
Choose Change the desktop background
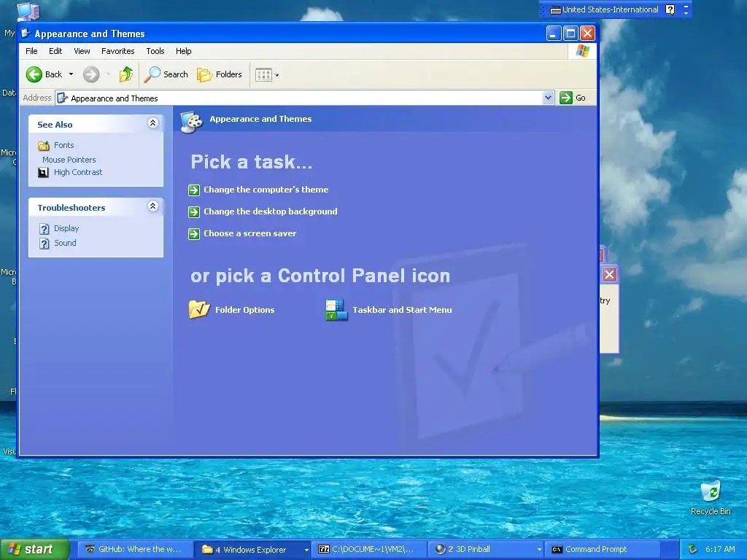271,211
